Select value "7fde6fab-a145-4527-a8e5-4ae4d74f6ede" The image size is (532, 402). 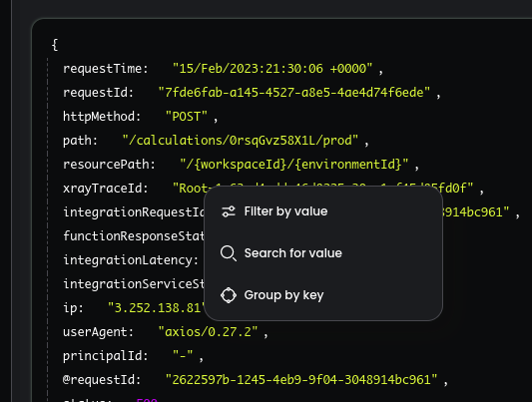click(x=294, y=93)
